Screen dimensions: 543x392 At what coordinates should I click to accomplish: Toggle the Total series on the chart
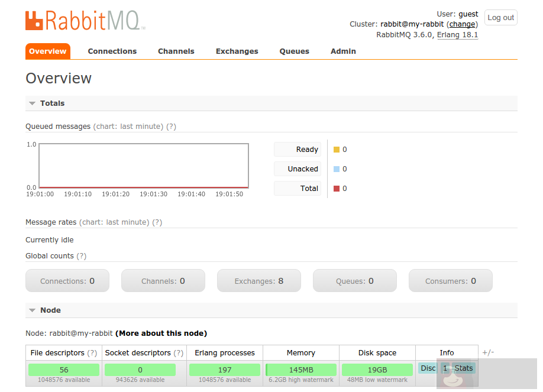[297, 188]
